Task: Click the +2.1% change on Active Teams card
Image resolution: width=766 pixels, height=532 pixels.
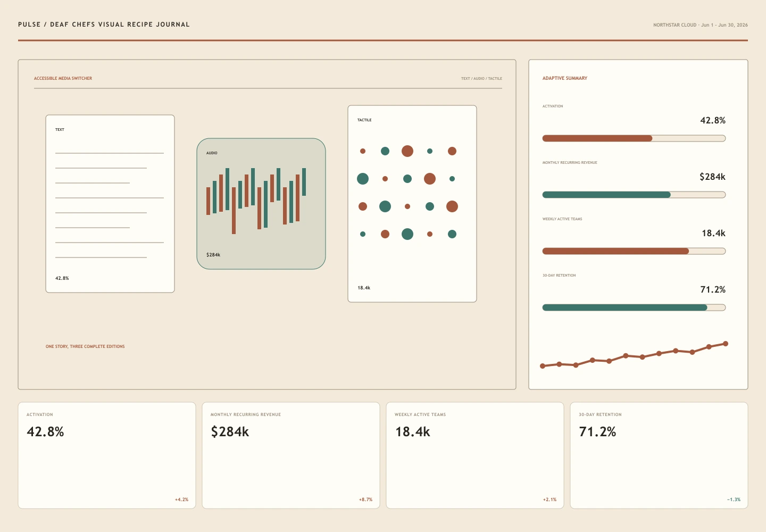Action: [x=549, y=500]
